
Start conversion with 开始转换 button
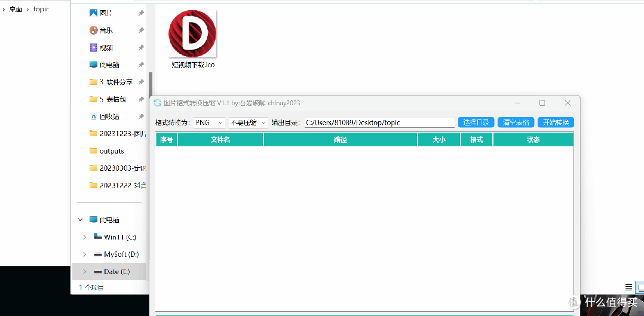pos(556,122)
